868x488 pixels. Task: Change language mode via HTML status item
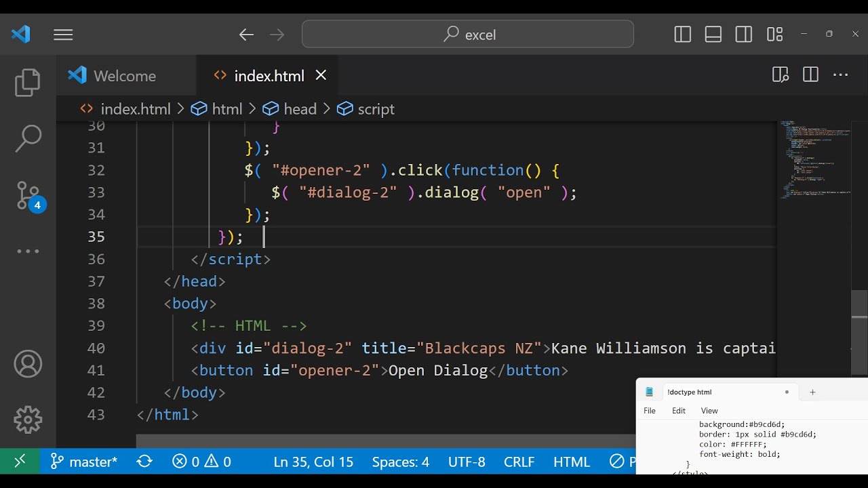coord(571,462)
